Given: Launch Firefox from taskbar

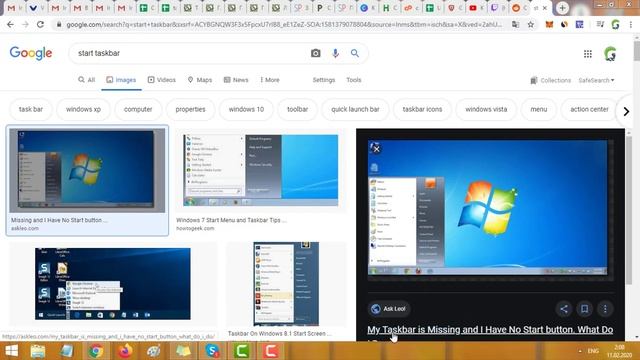Looking at the screenshot, I should [x=125, y=351].
